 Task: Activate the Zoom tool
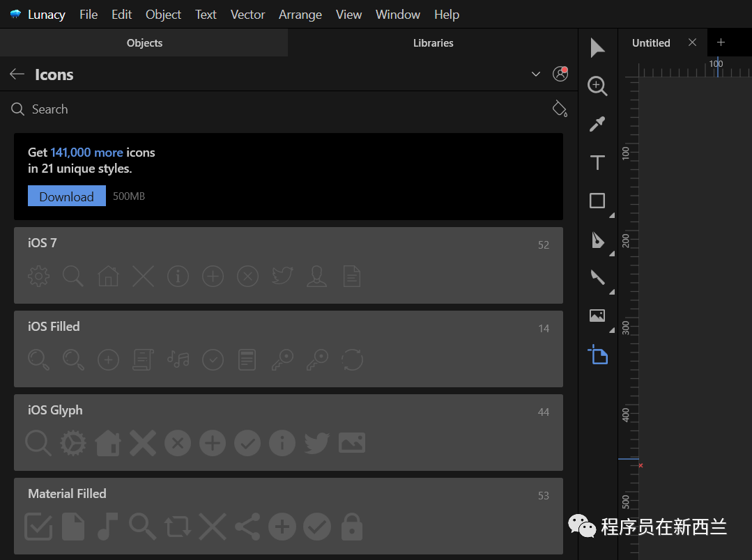(x=597, y=86)
